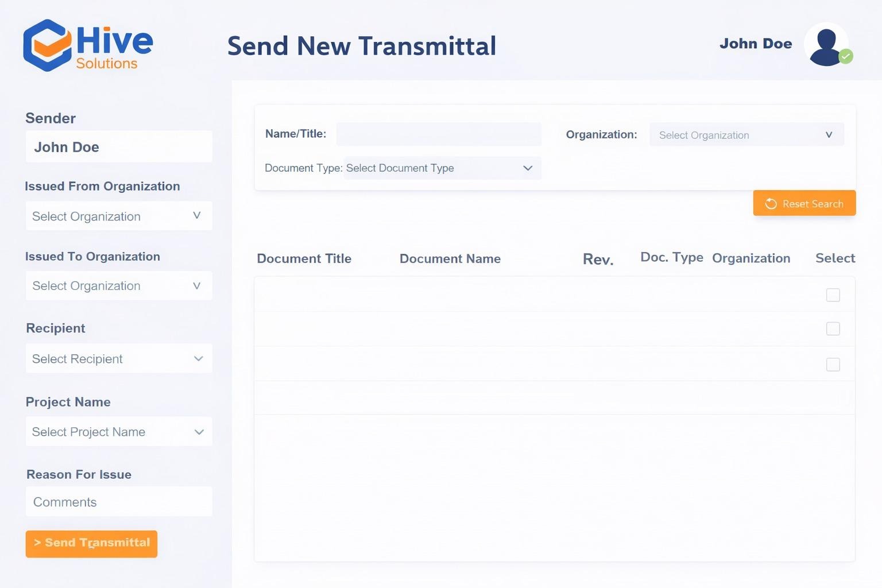882x588 pixels.
Task: Click the Document Name column header
Action: [x=450, y=259]
